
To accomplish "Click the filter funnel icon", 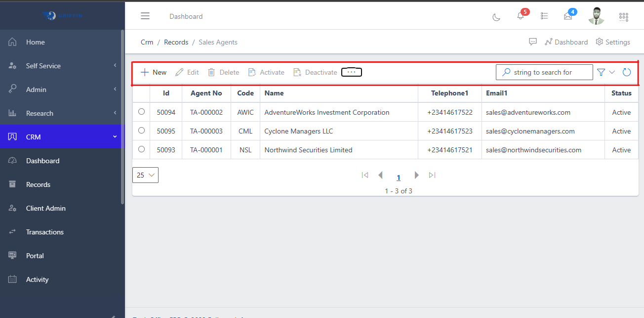I will 601,72.
